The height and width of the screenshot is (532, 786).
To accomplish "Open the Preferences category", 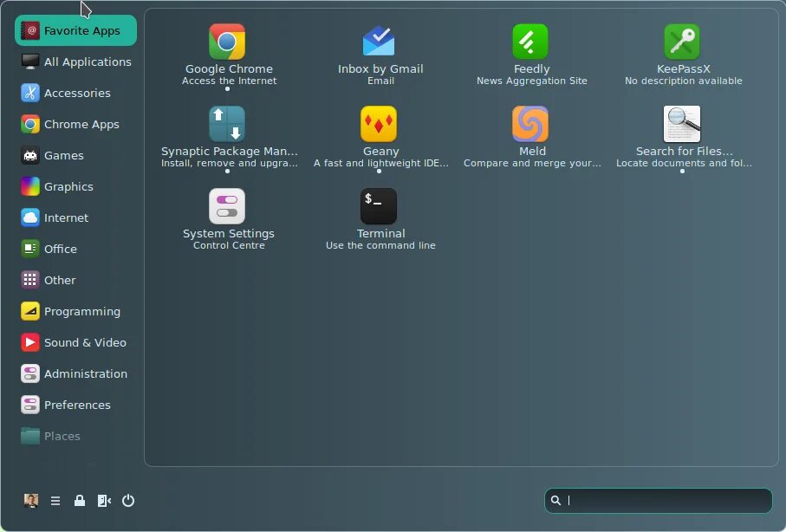I will click(x=75, y=405).
